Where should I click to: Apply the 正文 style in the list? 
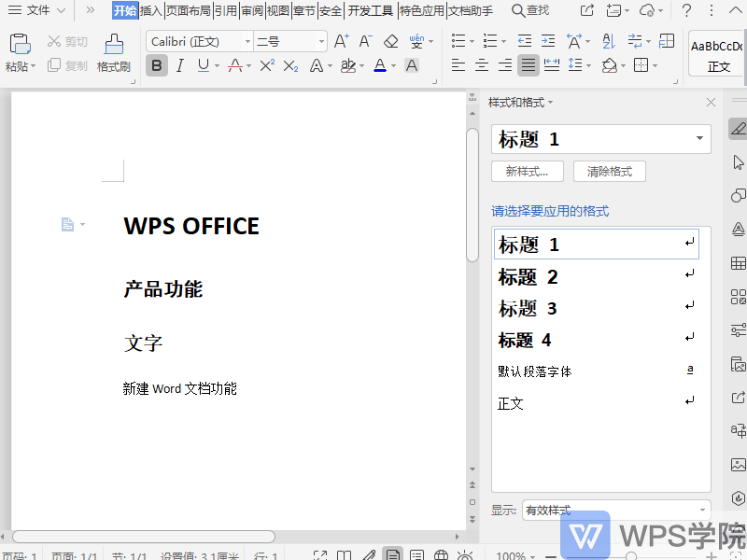(x=596, y=403)
